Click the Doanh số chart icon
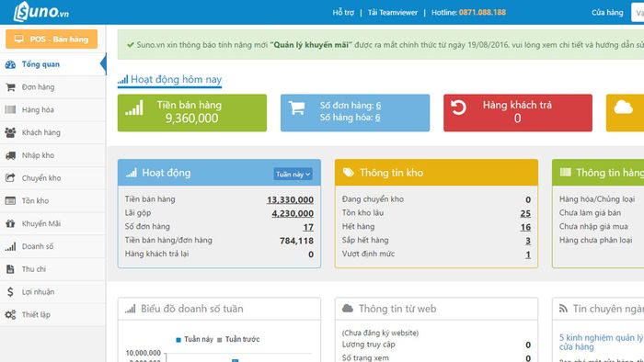This screenshot has width=644, height=362. tap(10, 246)
